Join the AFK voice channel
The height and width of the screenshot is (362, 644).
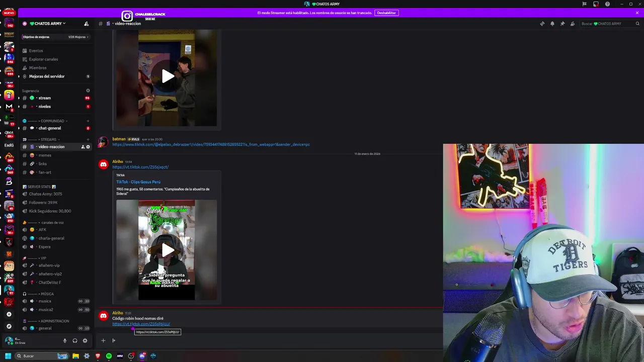[55, 230]
